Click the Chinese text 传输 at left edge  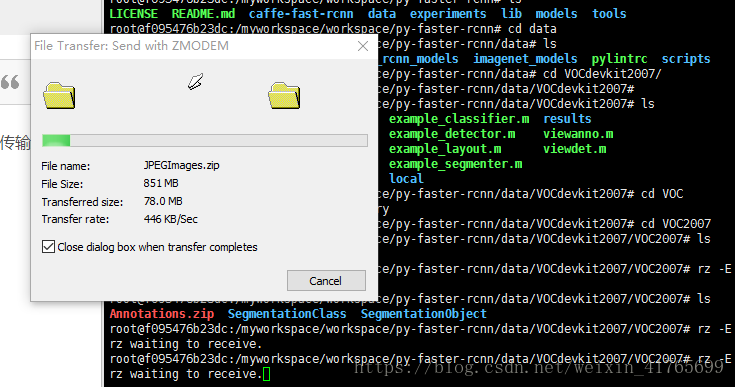click(15, 142)
